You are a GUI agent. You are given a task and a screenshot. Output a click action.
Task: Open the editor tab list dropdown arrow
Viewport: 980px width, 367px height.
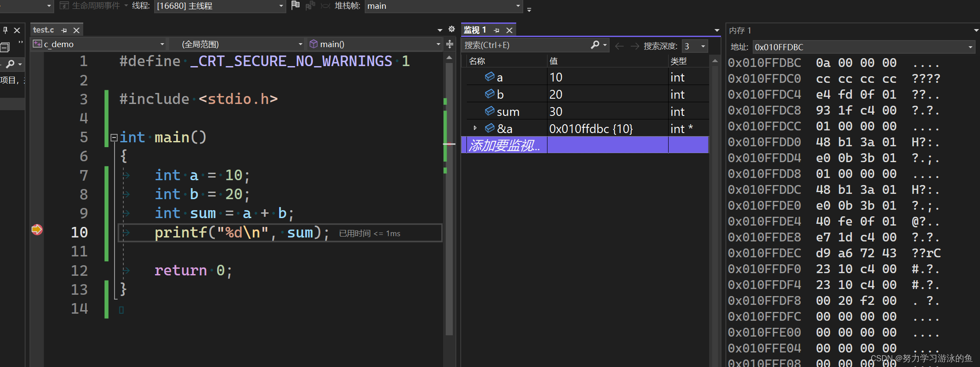pyautogui.click(x=440, y=30)
